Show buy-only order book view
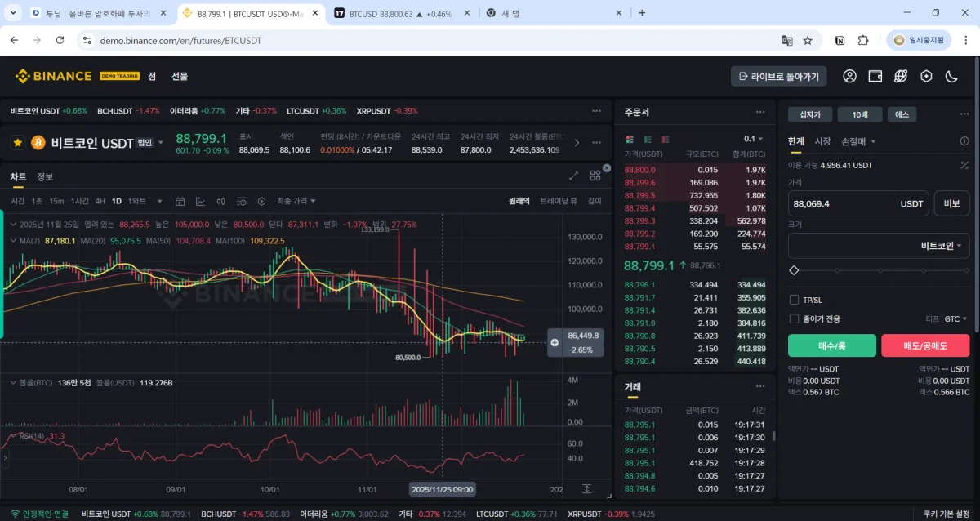 (x=648, y=139)
